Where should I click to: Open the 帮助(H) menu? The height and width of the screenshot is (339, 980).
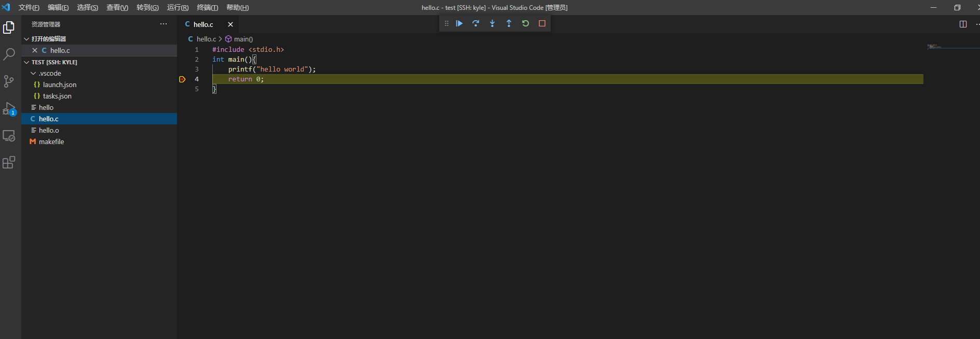pos(237,7)
